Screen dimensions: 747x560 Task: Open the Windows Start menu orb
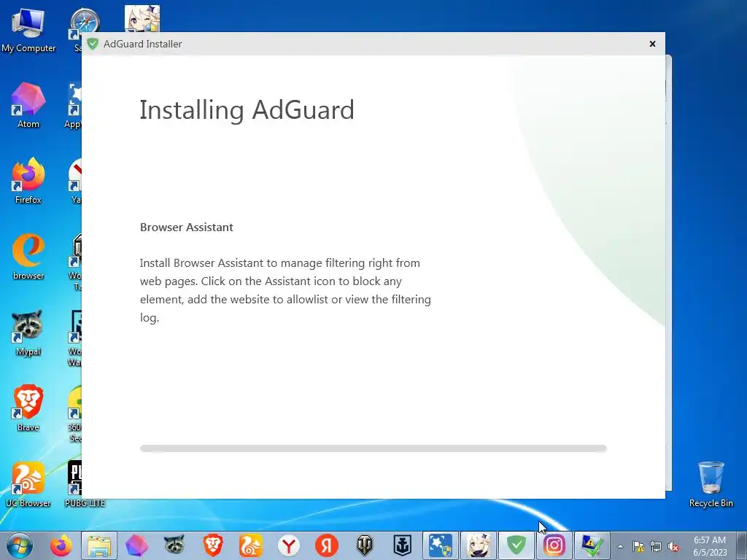click(20, 545)
